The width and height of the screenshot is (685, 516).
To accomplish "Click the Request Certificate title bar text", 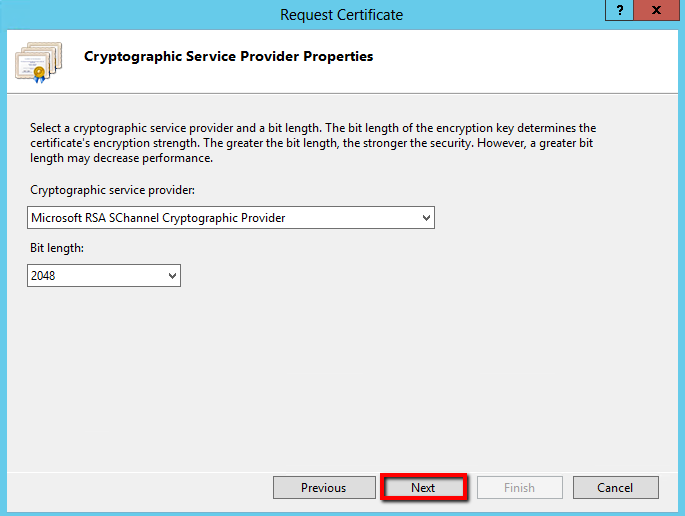I will coord(342,14).
